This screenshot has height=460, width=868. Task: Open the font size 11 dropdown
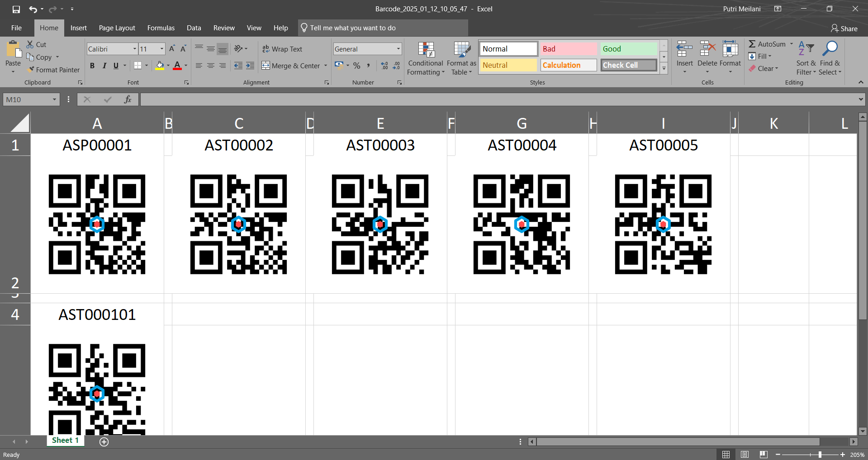(x=162, y=49)
